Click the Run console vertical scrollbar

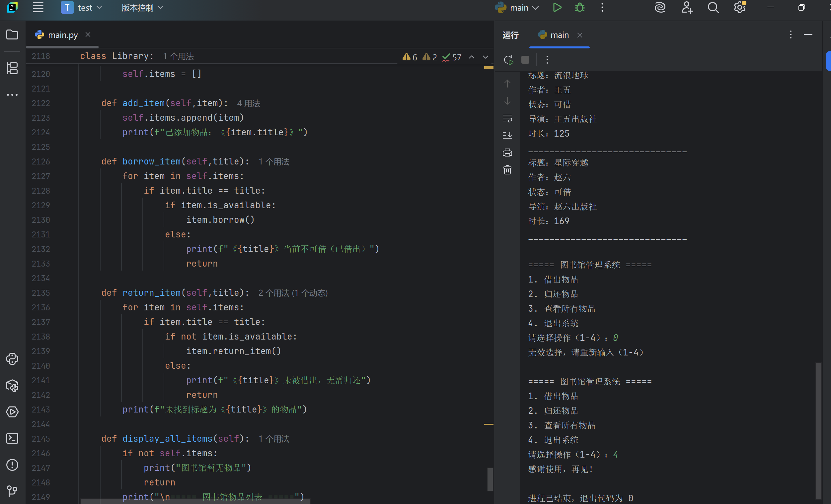click(x=818, y=431)
